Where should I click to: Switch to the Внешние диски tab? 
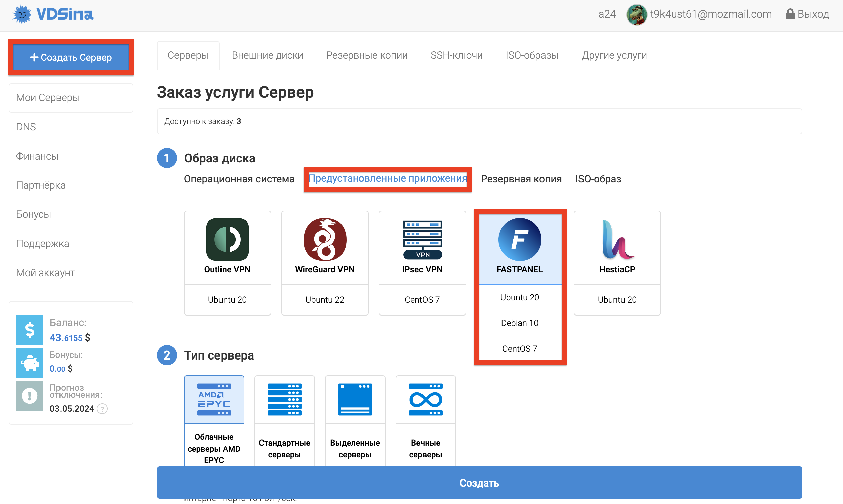(267, 55)
